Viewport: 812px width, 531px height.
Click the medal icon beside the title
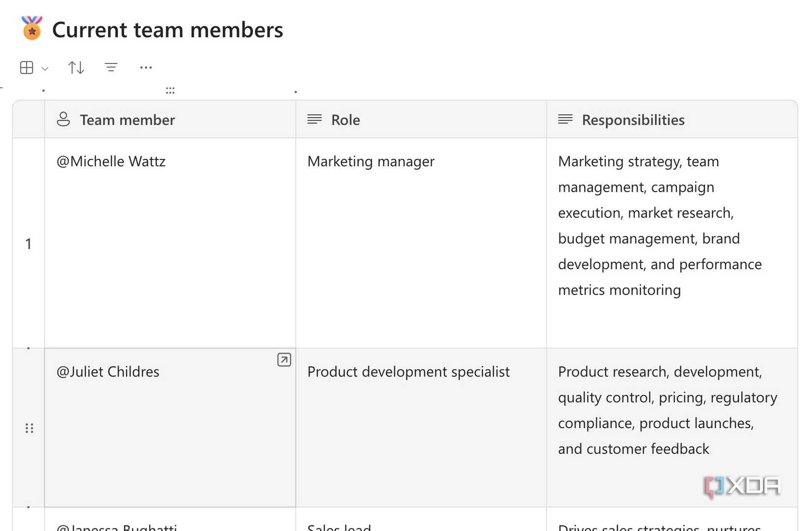click(32, 29)
